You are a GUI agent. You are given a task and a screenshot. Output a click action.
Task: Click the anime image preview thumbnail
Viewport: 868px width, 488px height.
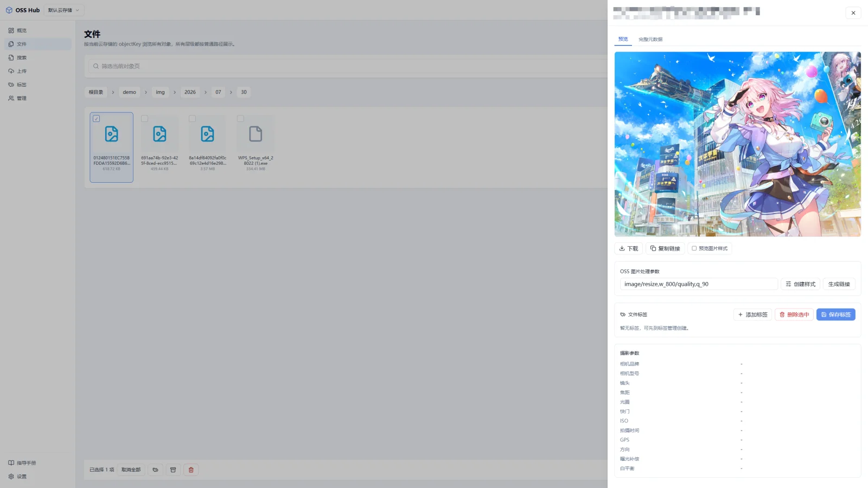pyautogui.click(x=737, y=144)
